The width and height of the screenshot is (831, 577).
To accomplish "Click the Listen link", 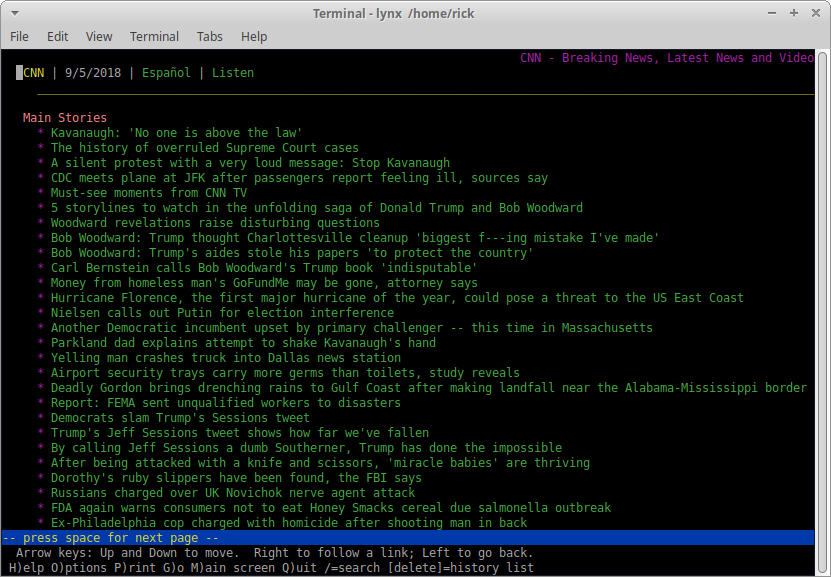I will 233,73.
